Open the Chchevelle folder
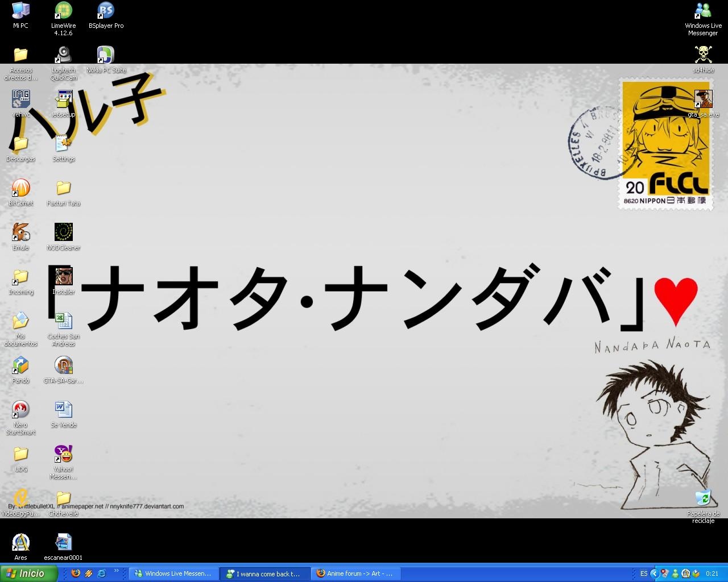Screen dimensions: 728x582 coord(63,503)
